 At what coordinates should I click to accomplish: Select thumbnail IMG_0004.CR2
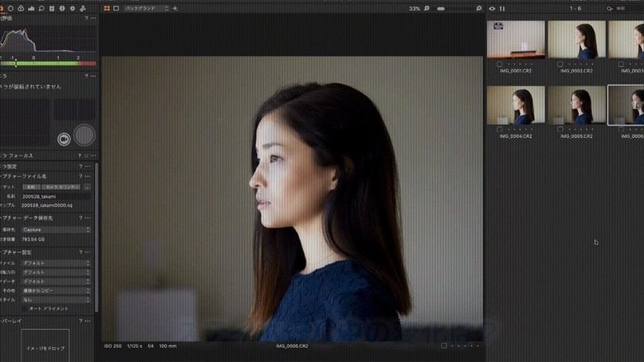[x=516, y=105]
